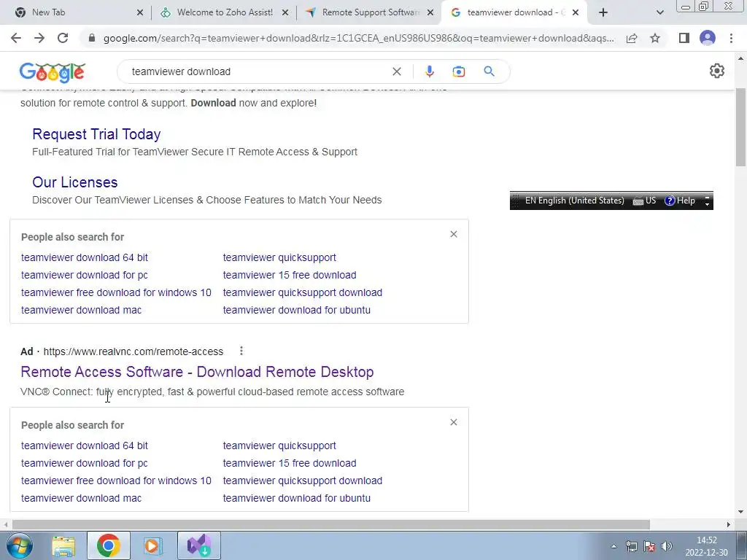Viewport: 747px width, 560px height.
Task: Select EN English language in language bar
Action: coord(574,201)
